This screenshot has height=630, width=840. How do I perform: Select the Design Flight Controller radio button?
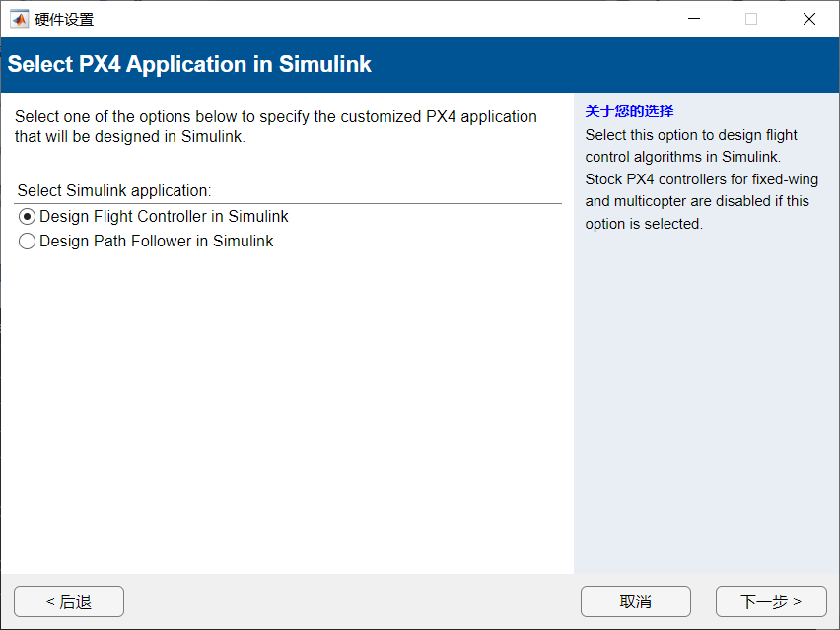click(27, 217)
